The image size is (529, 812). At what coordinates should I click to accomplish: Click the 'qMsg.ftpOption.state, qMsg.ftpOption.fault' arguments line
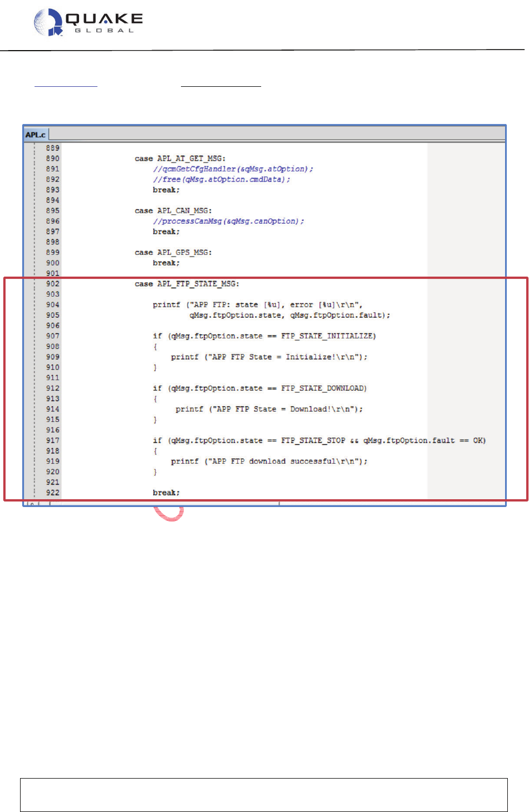coord(290,316)
